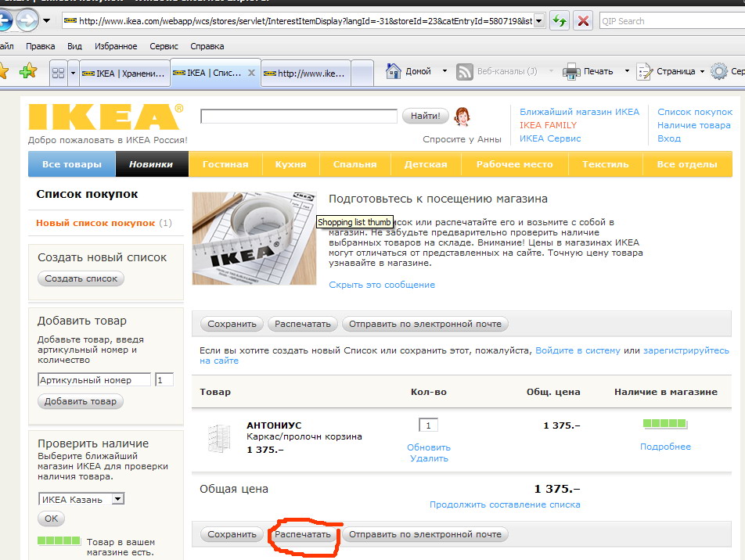
Task: Click the Вход login link
Action: 669,138
